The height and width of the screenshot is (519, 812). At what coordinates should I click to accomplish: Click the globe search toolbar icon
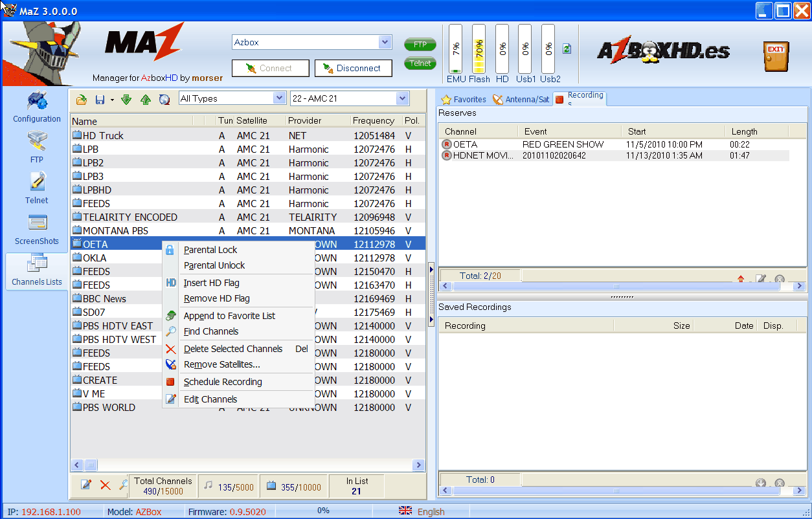point(164,99)
